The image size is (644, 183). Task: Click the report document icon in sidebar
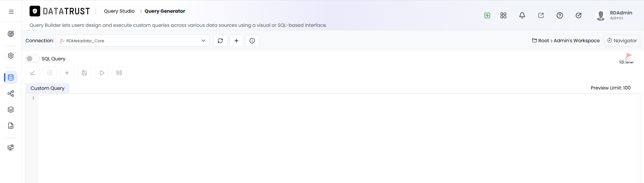coord(11,126)
